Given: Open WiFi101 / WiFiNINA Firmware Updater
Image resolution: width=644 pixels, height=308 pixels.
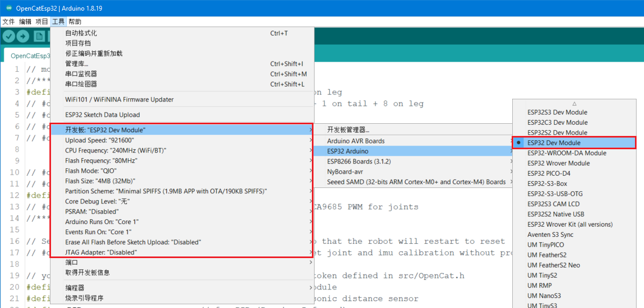Looking at the screenshot, I should pos(182,99).
